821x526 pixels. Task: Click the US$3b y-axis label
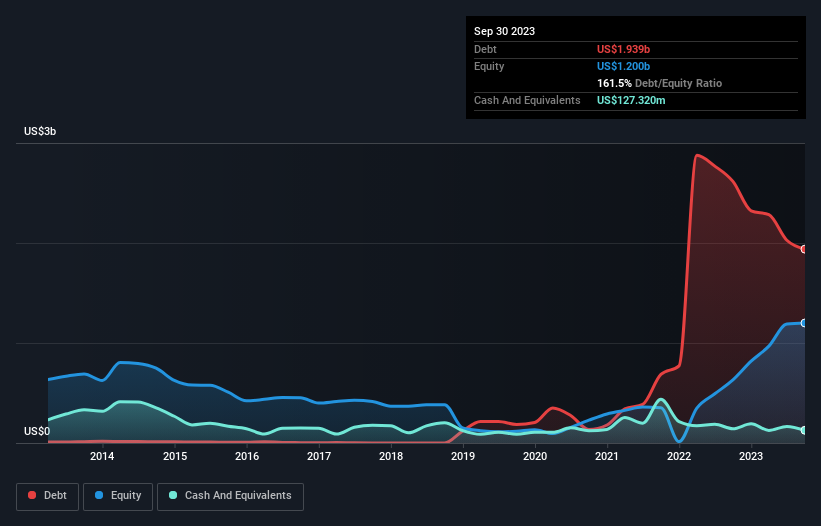pyautogui.click(x=40, y=131)
